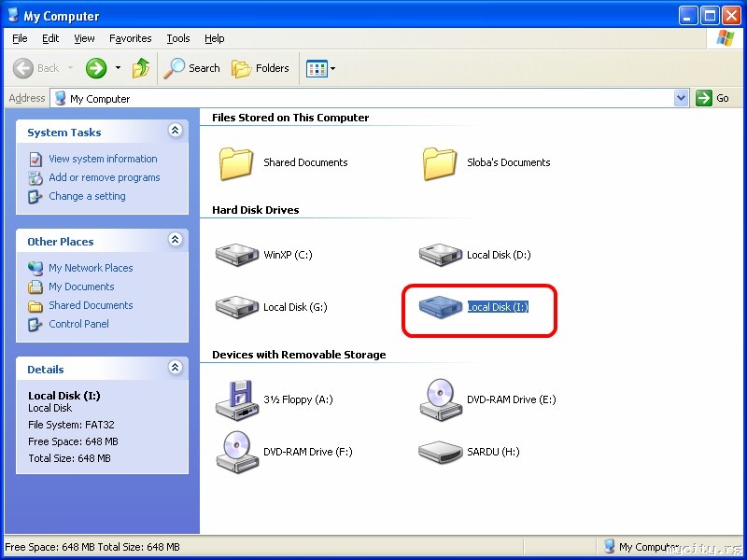The image size is (747, 560).
Task: Toggle the Folders pane button
Action: (261, 68)
